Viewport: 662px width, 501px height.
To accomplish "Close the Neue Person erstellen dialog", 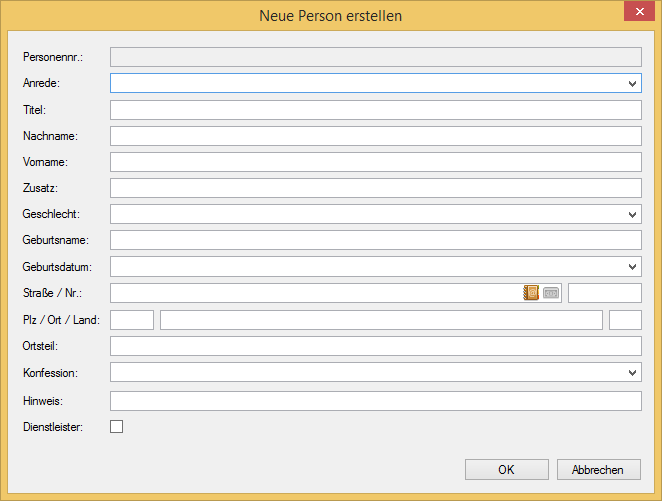I will (639, 11).
